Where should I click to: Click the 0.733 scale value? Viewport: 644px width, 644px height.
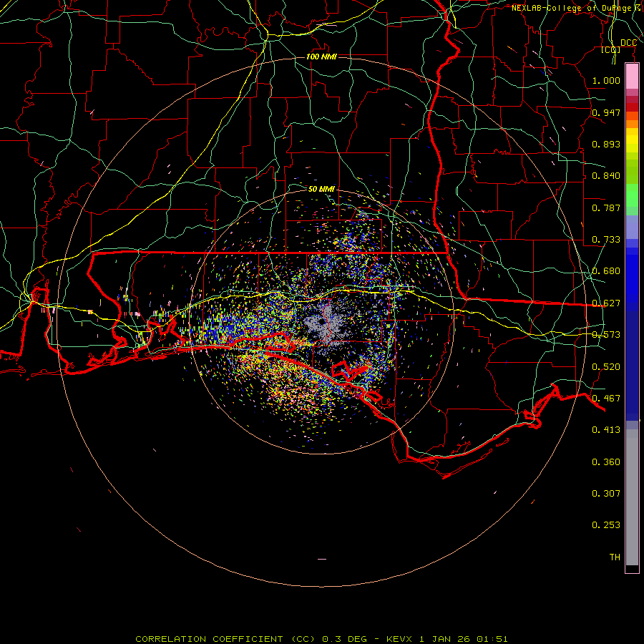click(x=606, y=240)
